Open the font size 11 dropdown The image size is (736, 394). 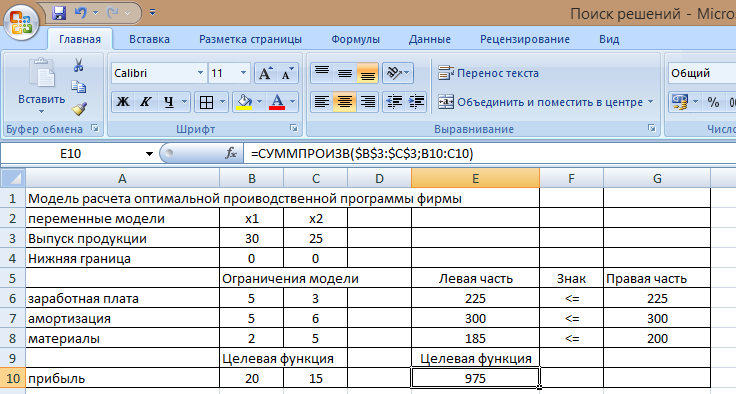[243, 73]
